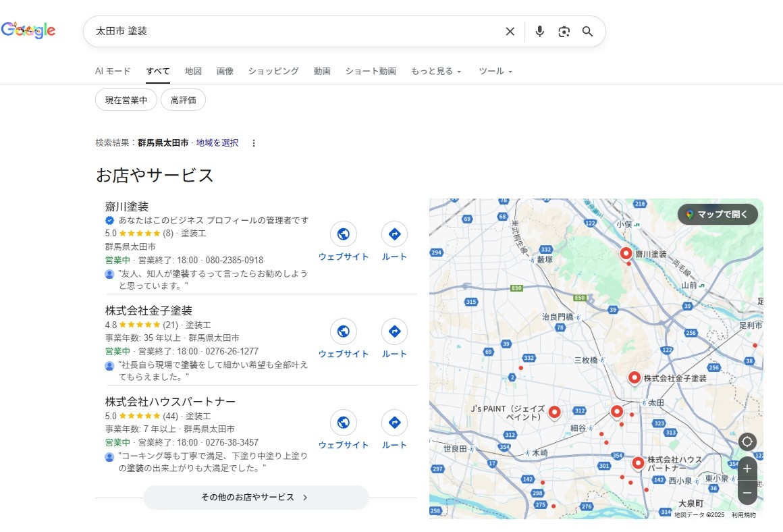Open the website icon for 齋川塗装
Image resolution: width=783 pixels, height=532 pixels.
tap(343, 234)
